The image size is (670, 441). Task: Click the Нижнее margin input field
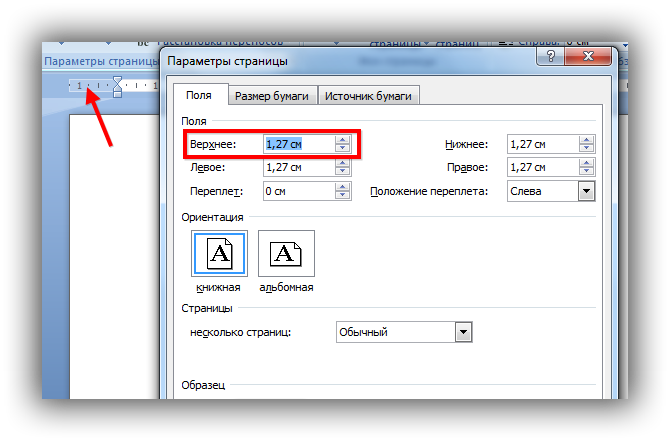point(543,144)
